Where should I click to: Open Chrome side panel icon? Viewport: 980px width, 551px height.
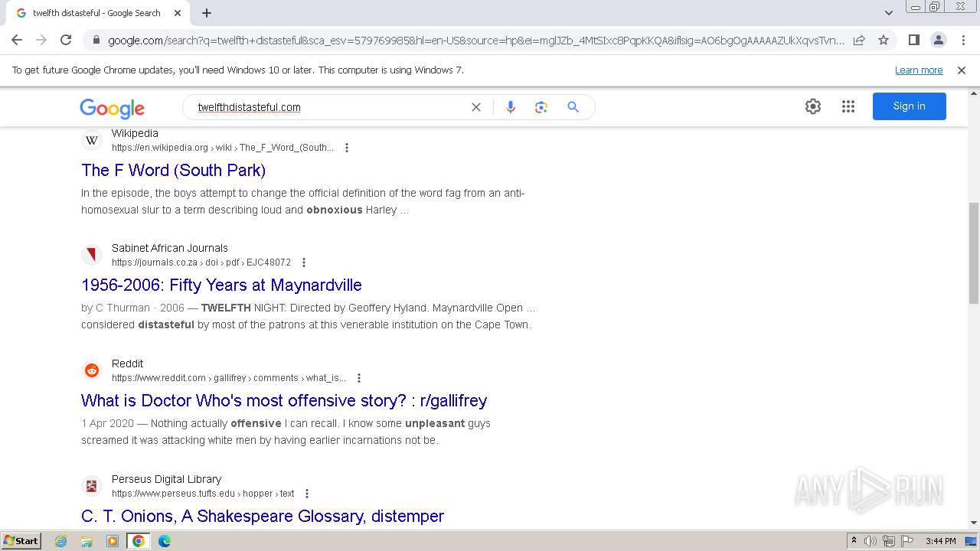(x=913, y=40)
